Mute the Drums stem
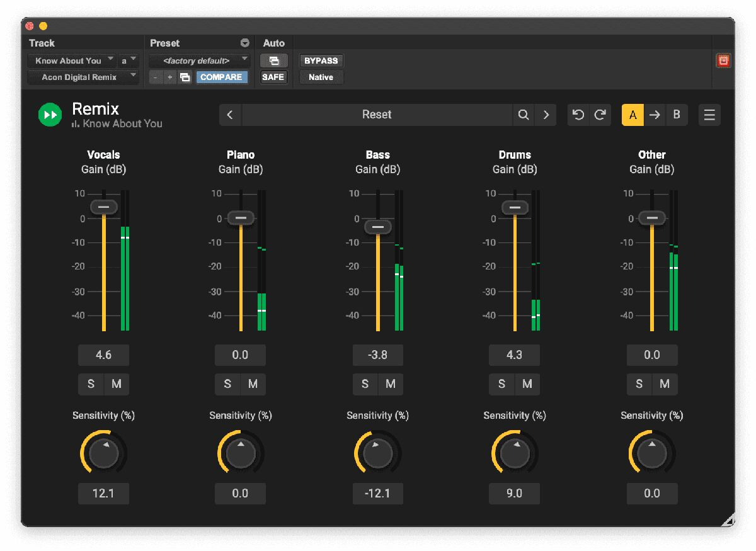Screen dimensions: 756x551 pos(527,384)
